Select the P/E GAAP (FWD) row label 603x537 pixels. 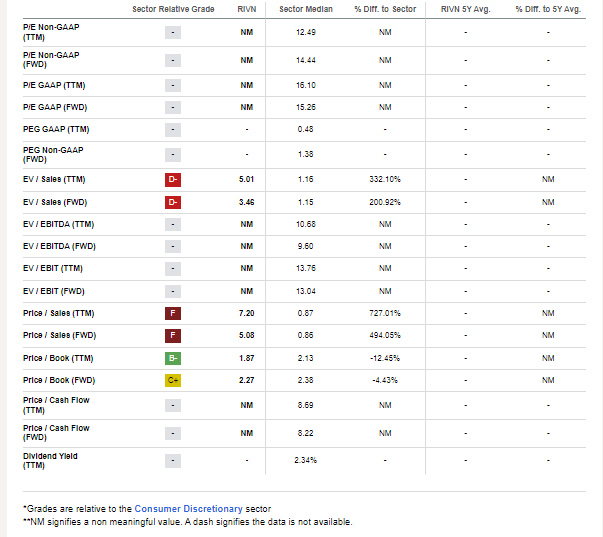(x=55, y=107)
